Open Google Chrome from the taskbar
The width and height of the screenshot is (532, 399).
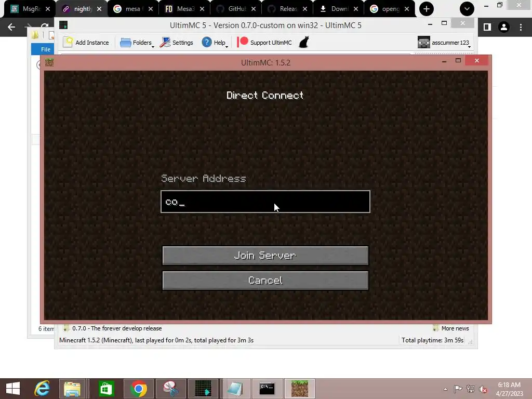tap(138, 389)
